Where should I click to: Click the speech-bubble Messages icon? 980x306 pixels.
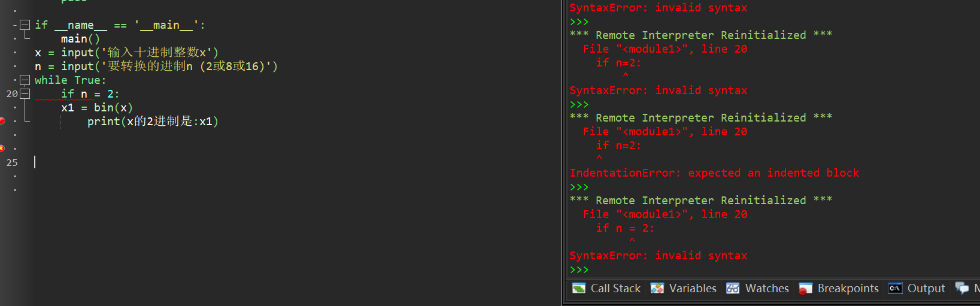tap(961, 289)
